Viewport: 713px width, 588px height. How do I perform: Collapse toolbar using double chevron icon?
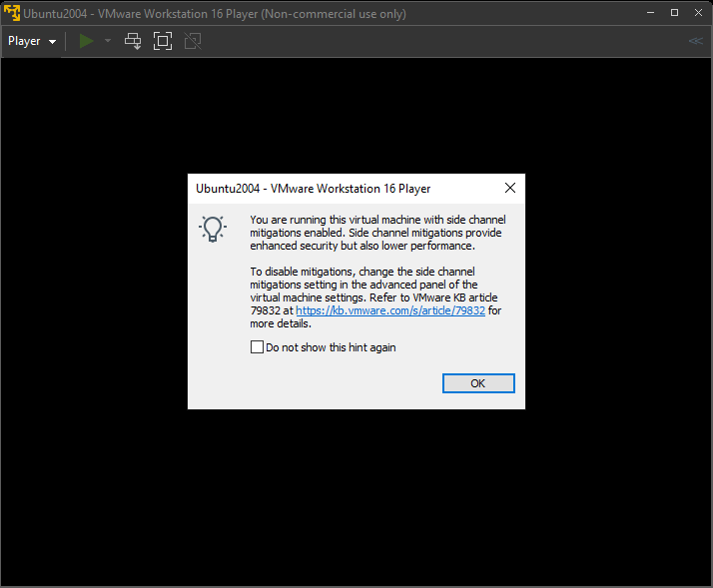[x=695, y=41]
